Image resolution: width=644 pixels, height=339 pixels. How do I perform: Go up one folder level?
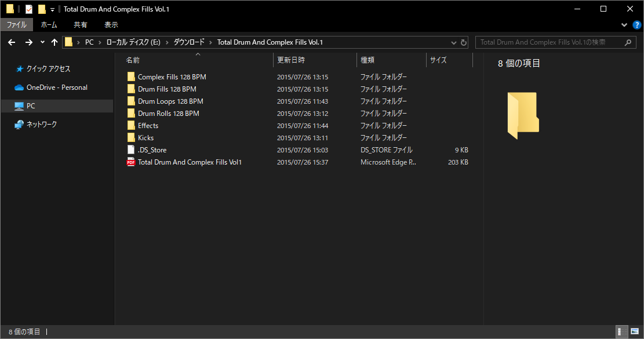(54, 42)
